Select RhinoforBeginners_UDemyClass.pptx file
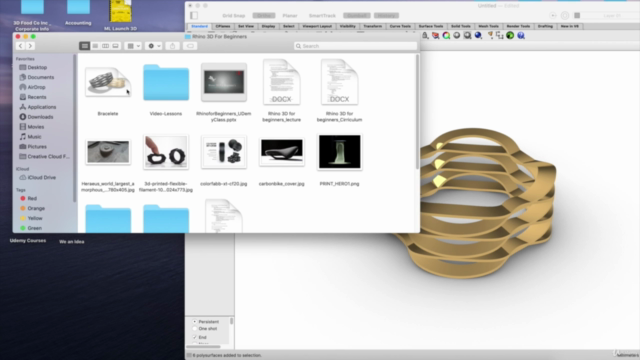Screen dimensions: 640x360 pyautogui.click(x=224, y=82)
